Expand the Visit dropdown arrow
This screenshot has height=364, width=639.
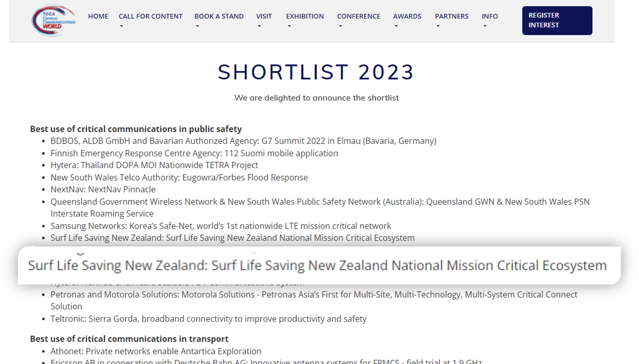259,26
